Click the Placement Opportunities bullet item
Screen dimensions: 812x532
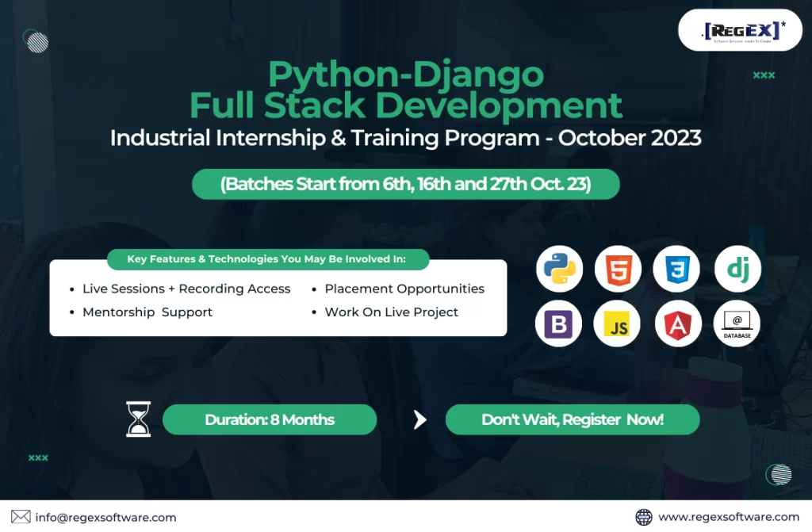[x=404, y=289]
